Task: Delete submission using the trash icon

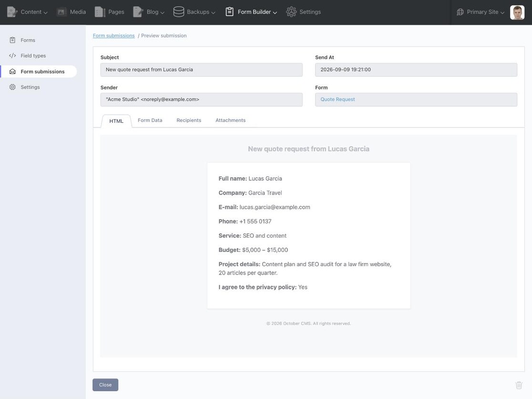Action: click(519, 385)
